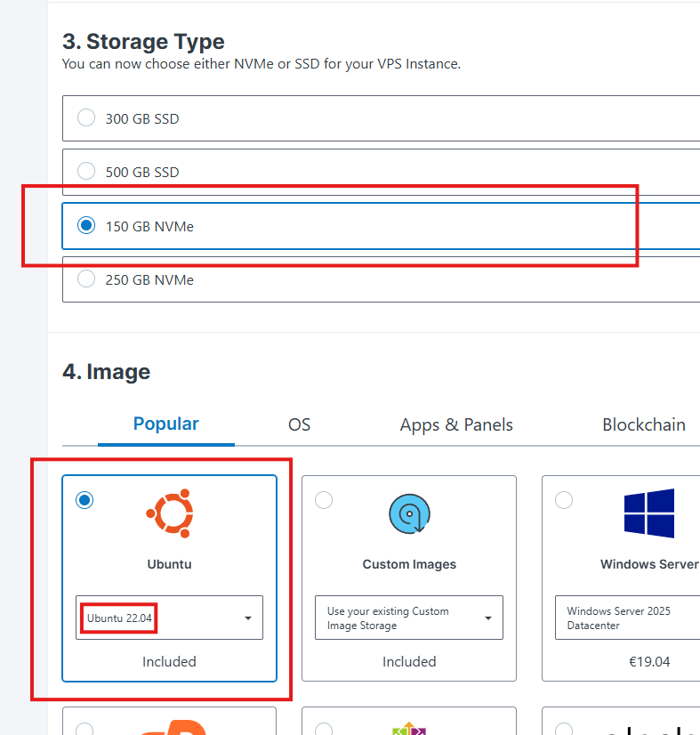
Task: Pick the 150 GB NVMe radio button
Action: pos(86,226)
